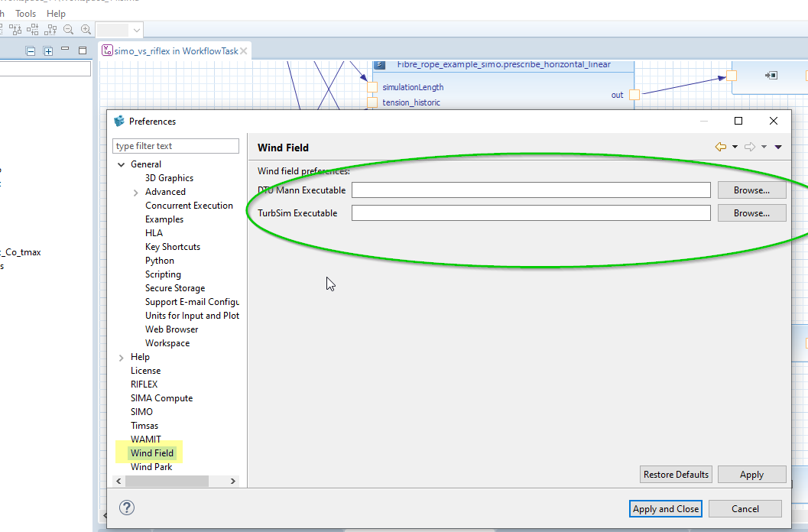This screenshot has height=532, width=808.
Task: Collapse all items in the left panel
Action: (x=31, y=51)
